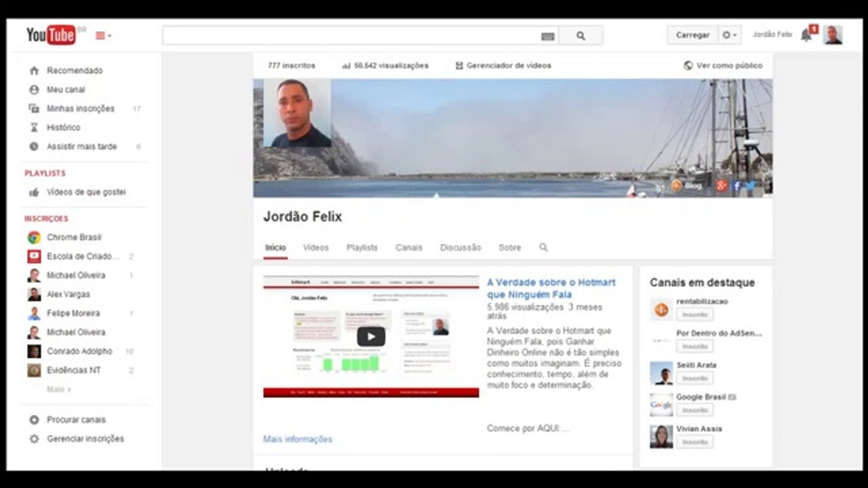The height and width of the screenshot is (488, 868).
Task: Toggle the Inscrito button for Google Brasil
Action: pos(694,410)
